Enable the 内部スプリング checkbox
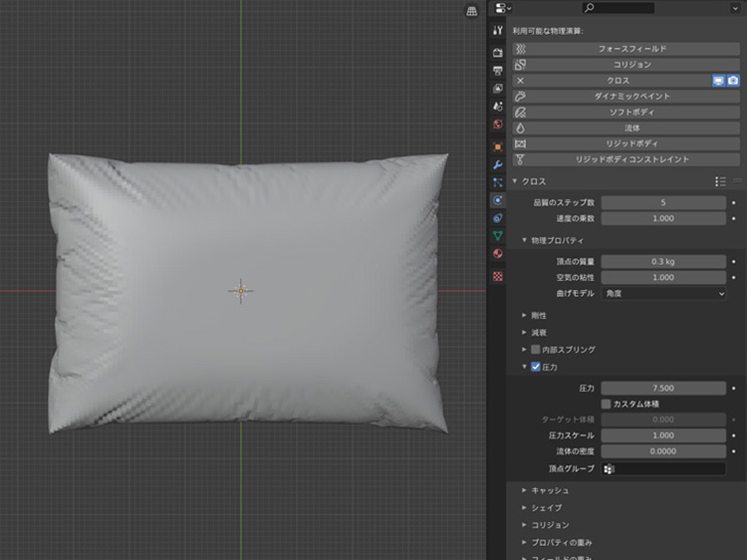The width and height of the screenshot is (747, 560). (x=536, y=350)
